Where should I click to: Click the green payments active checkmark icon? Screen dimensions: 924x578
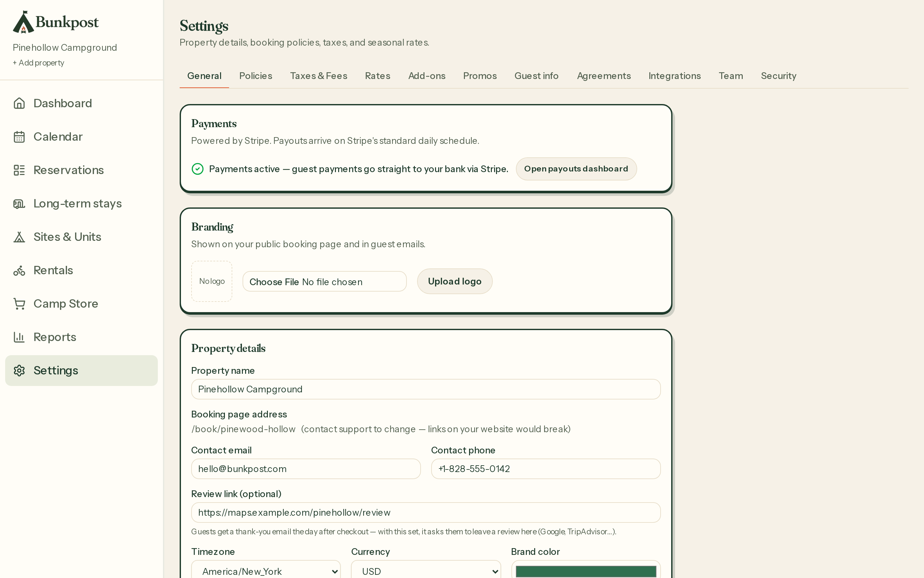[x=197, y=169]
